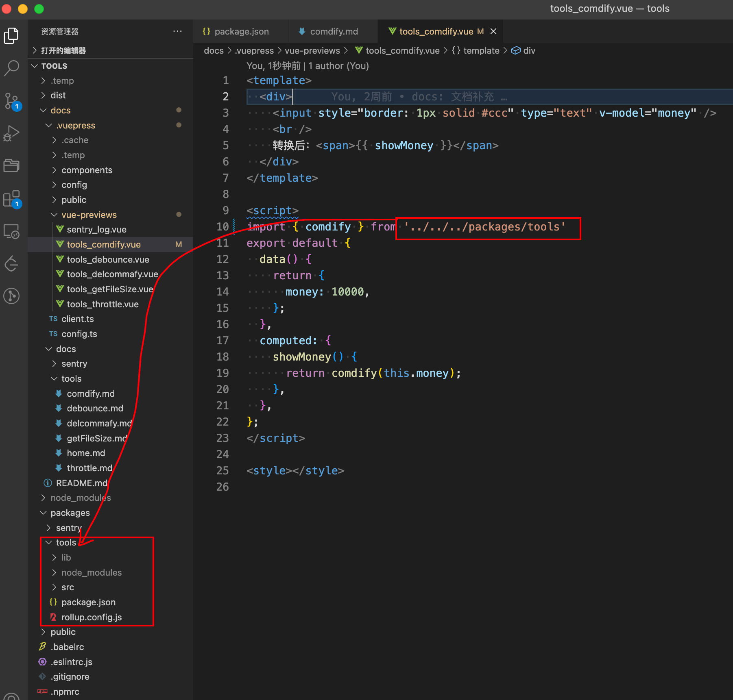Expand the src folder under packages tools

[x=68, y=587]
